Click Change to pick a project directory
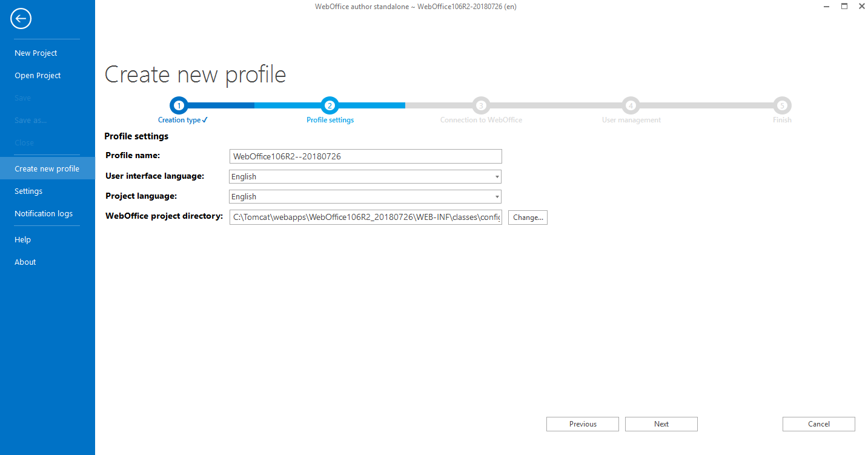 point(527,217)
